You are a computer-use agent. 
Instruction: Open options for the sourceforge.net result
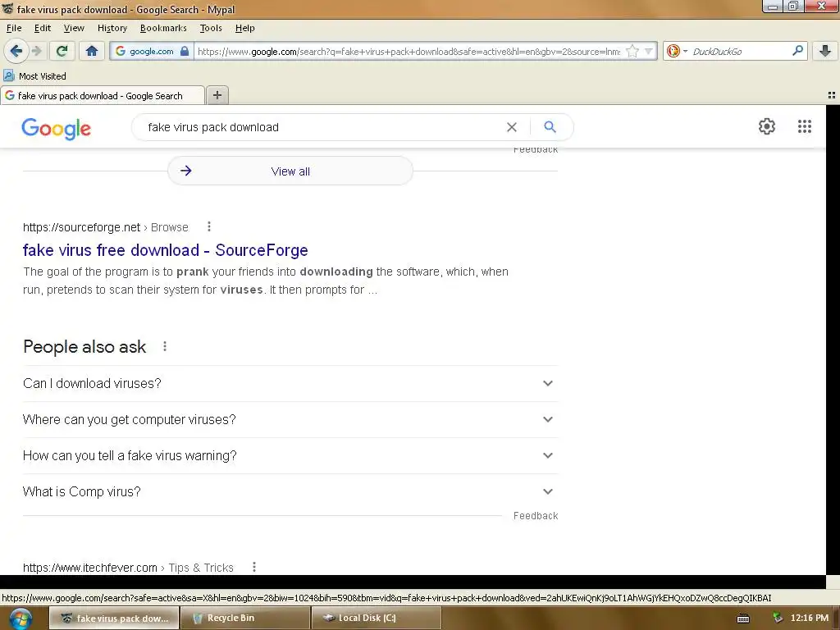coord(209,226)
